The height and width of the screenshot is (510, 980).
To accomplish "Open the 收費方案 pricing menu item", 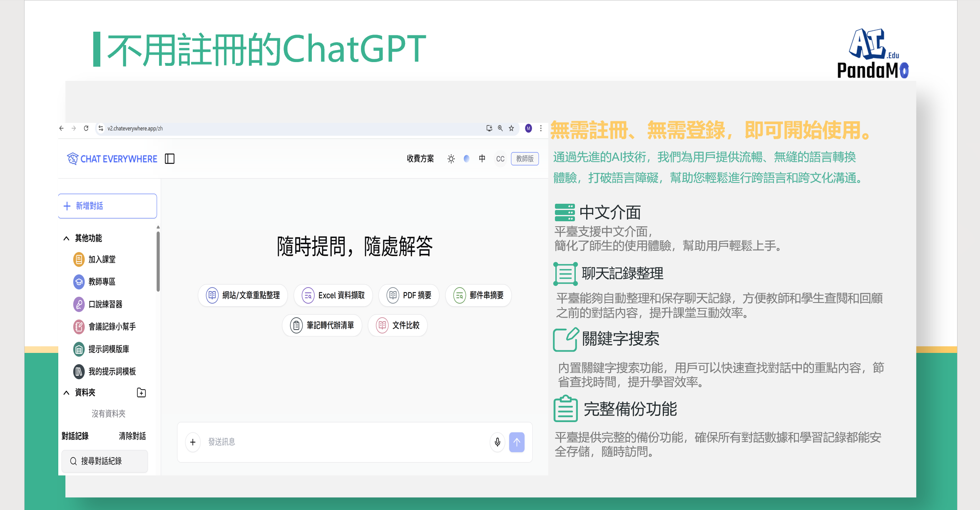I will click(420, 159).
